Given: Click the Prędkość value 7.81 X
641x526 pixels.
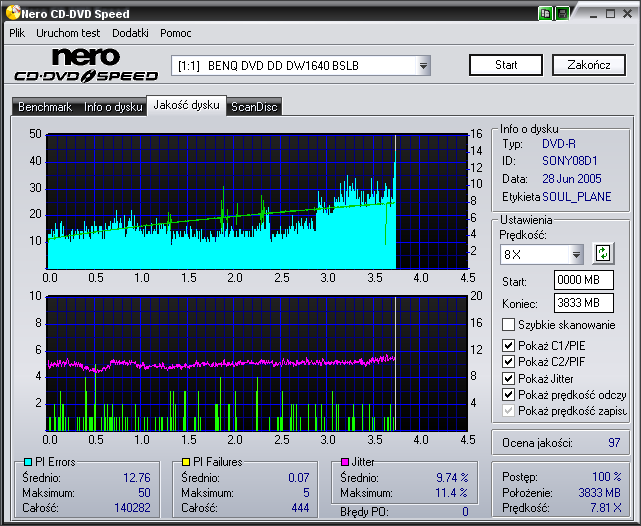Looking at the screenshot, I should pos(605,508).
